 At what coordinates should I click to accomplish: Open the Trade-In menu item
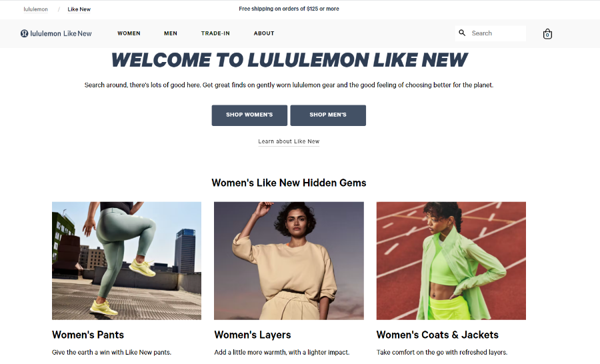coord(215,33)
